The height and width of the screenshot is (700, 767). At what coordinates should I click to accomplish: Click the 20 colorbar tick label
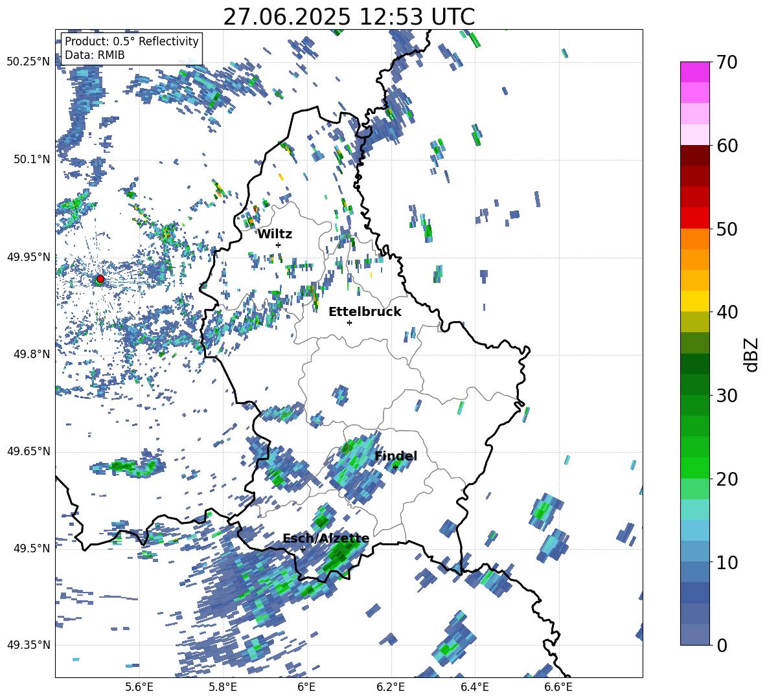[x=727, y=479]
